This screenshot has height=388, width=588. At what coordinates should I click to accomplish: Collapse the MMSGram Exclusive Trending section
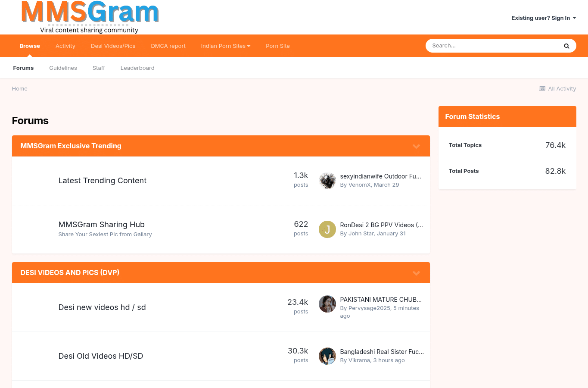click(x=416, y=146)
